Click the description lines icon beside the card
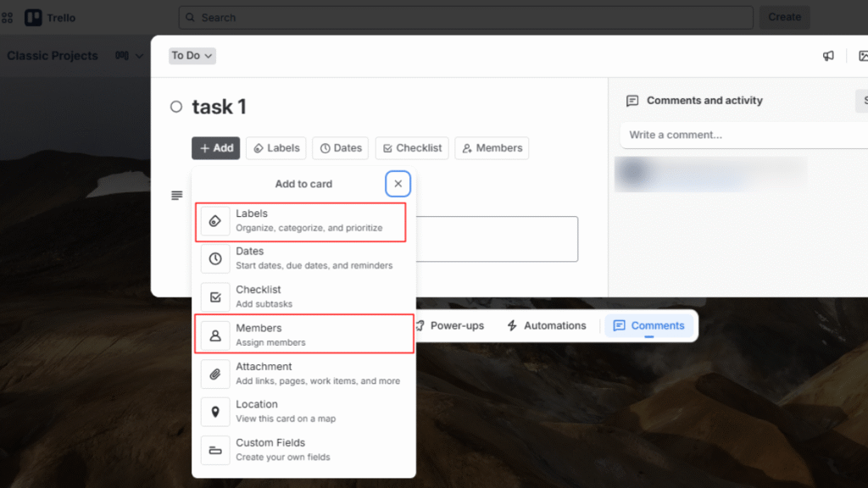868x488 pixels. coord(176,195)
